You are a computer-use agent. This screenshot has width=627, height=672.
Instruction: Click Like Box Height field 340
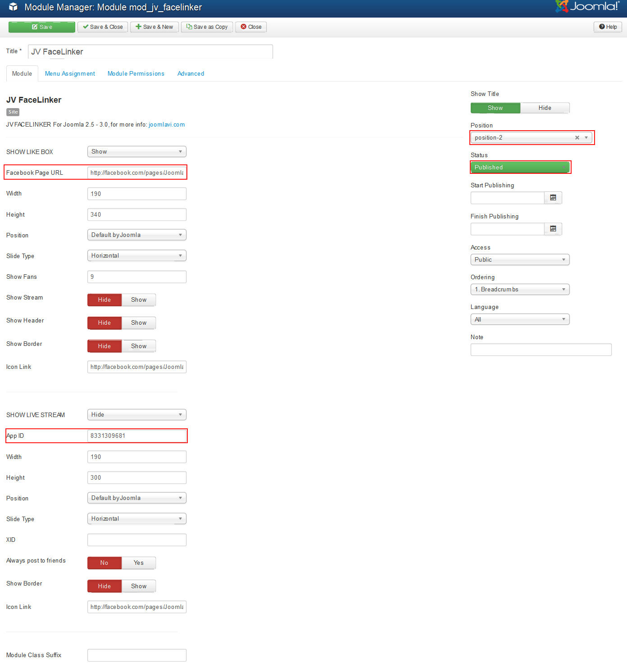tap(137, 215)
